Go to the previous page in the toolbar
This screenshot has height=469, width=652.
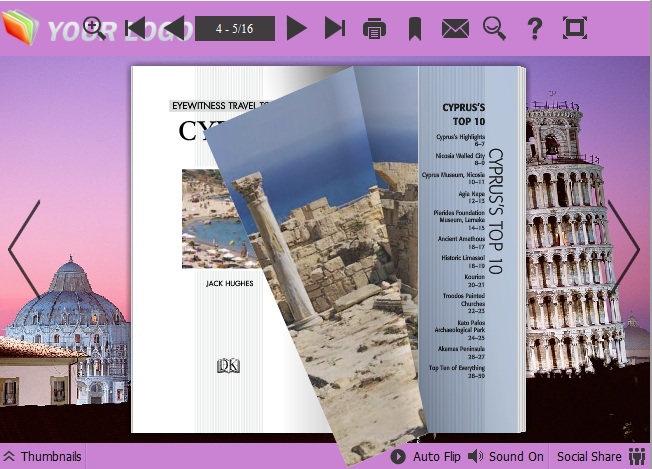click(x=174, y=28)
